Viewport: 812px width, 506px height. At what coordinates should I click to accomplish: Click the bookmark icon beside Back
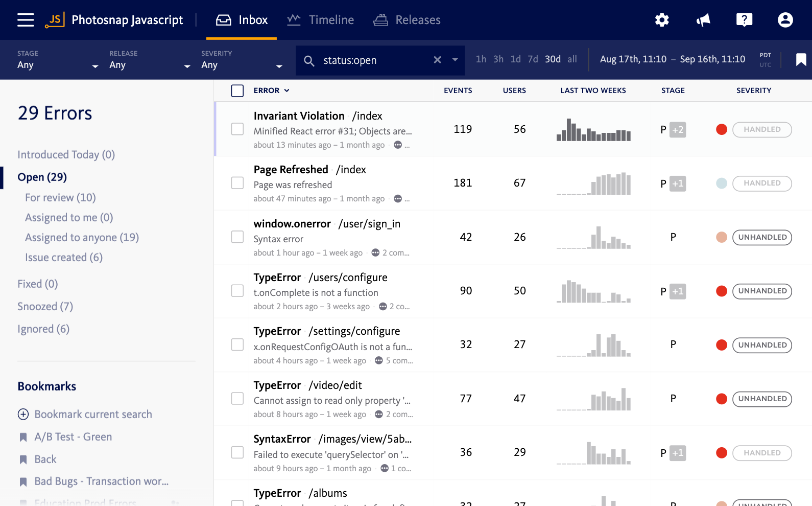(x=23, y=460)
